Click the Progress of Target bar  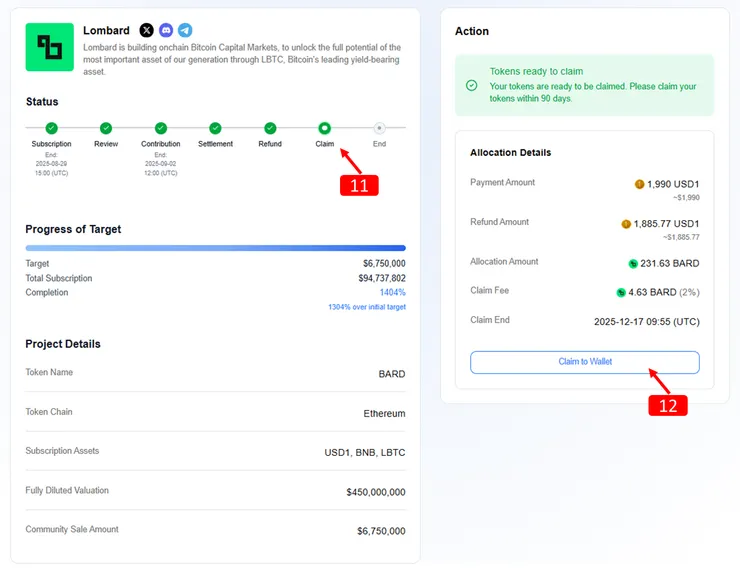click(216, 248)
